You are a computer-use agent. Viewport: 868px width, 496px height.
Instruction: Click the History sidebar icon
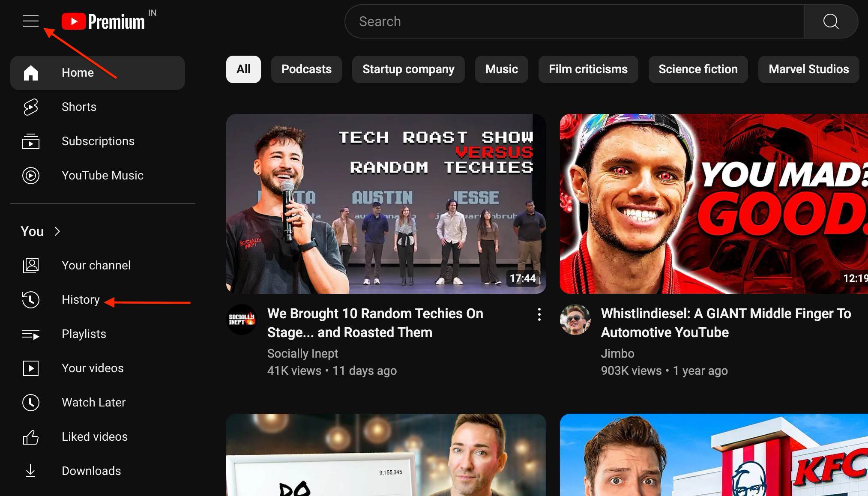(x=30, y=299)
